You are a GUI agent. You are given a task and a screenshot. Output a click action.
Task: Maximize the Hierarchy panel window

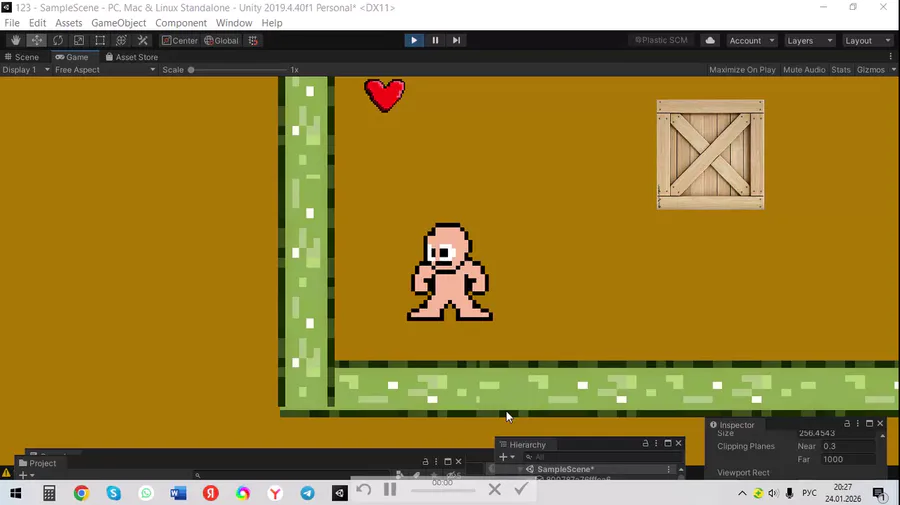tap(668, 443)
